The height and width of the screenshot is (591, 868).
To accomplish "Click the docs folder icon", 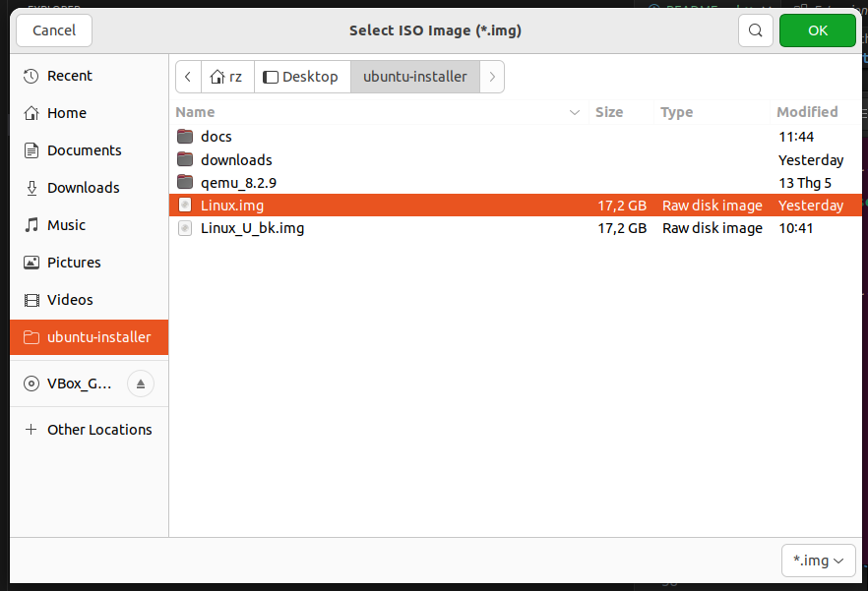I will 185,137.
